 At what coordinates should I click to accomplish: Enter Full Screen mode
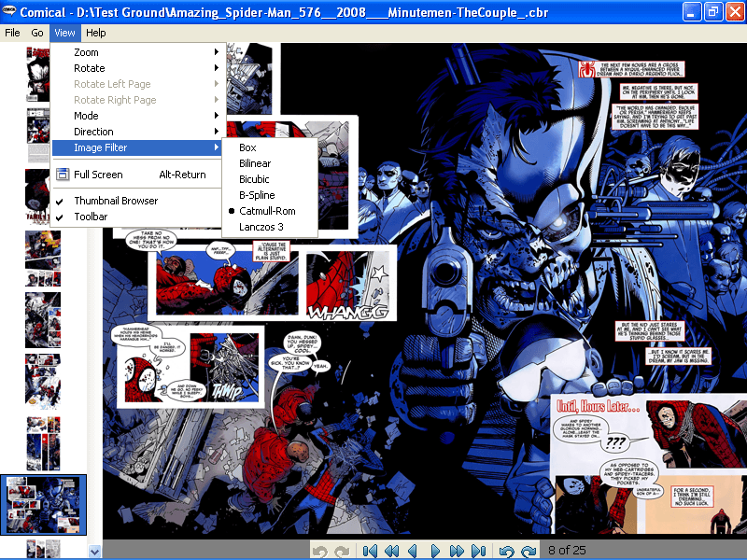(x=98, y=175)
